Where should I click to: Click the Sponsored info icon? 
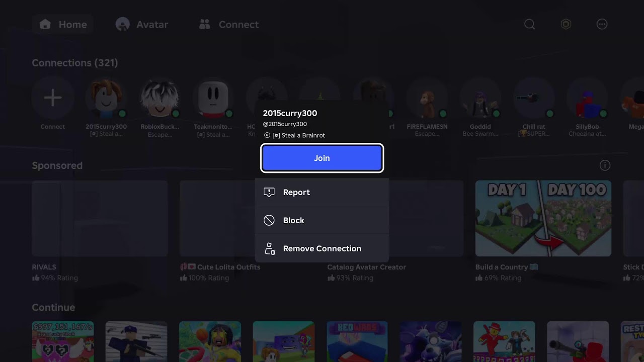coord(605,165)
